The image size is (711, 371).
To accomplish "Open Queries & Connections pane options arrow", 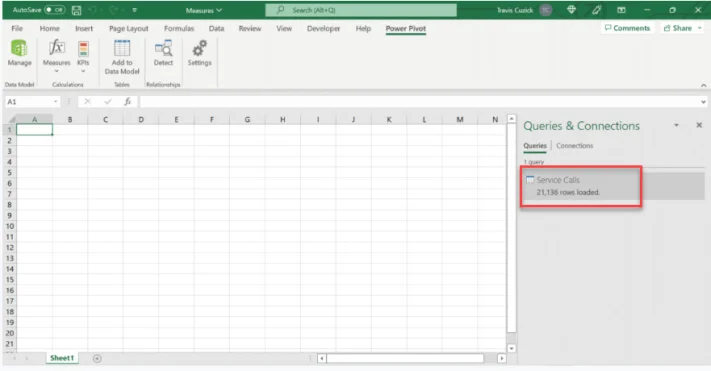I will pos(676,125).
